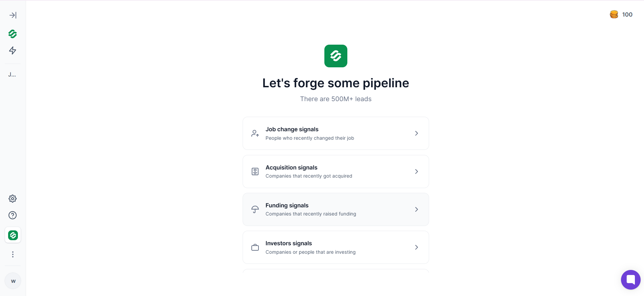Image resolution: width=644 pixels, height=296 pixels.
Task: Open the Funding signals card
Action: tap(336, 209)
